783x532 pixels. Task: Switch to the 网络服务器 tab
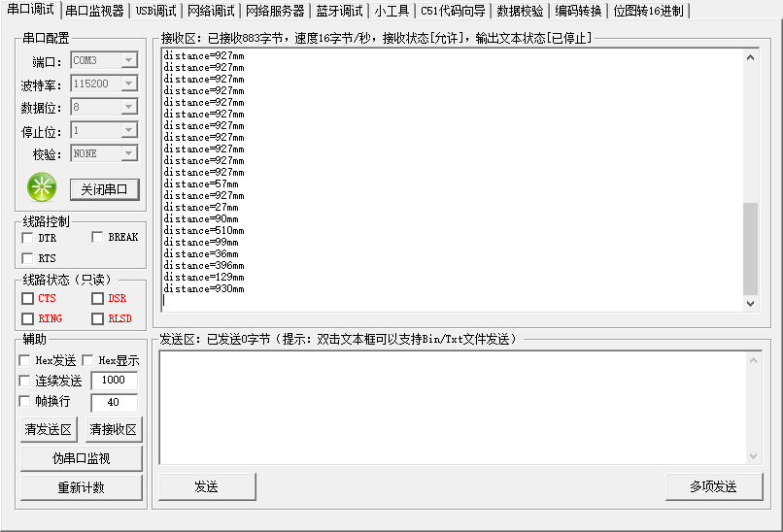[275, 11]
